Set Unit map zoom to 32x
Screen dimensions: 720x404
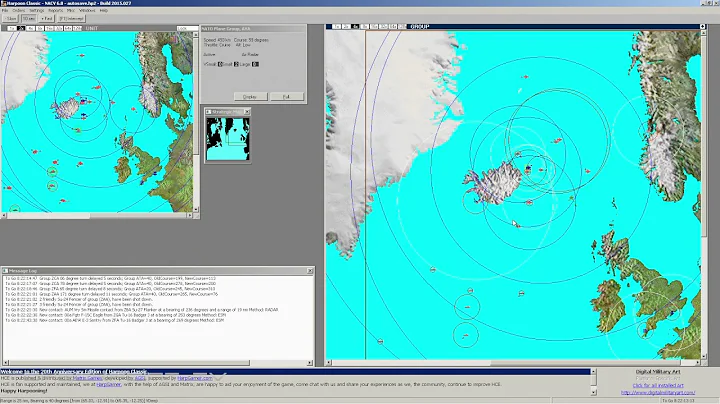click(x=59, y=28)
